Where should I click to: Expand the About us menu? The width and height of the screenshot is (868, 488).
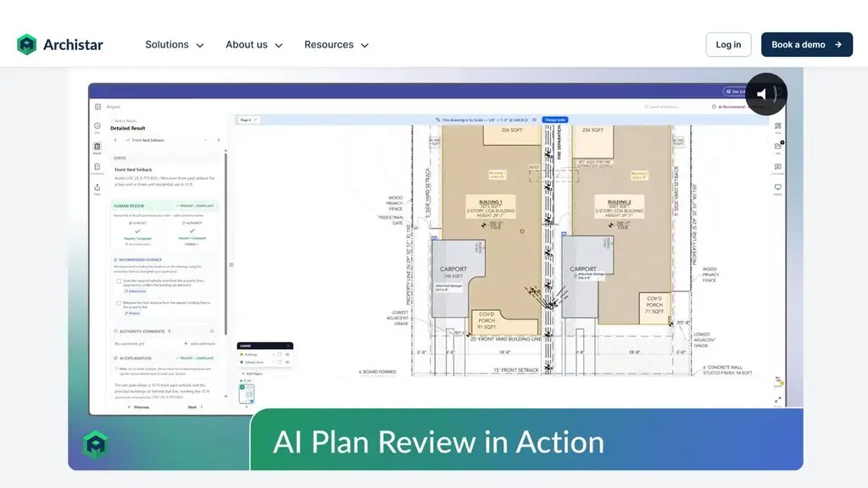coord(253,45)
